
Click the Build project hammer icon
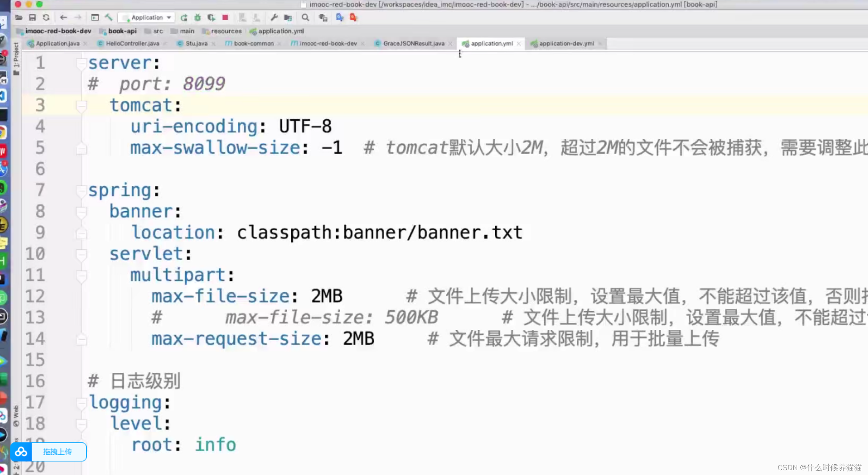tap(109, 18)
